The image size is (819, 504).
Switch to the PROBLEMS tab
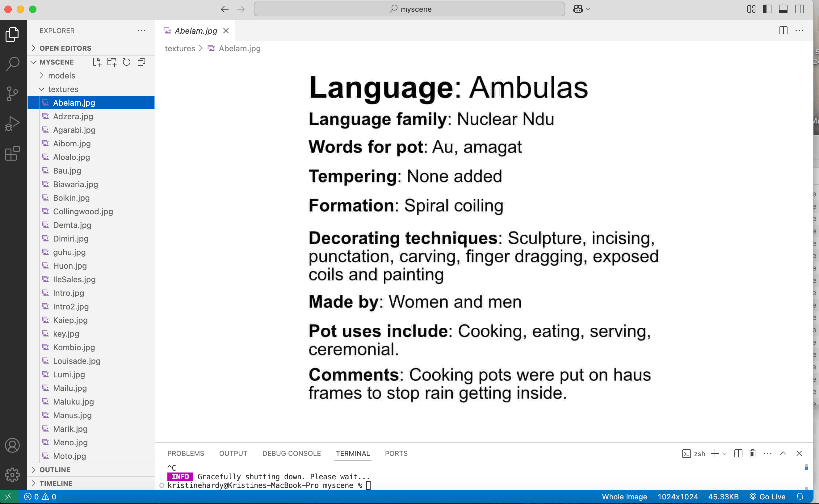186,453
